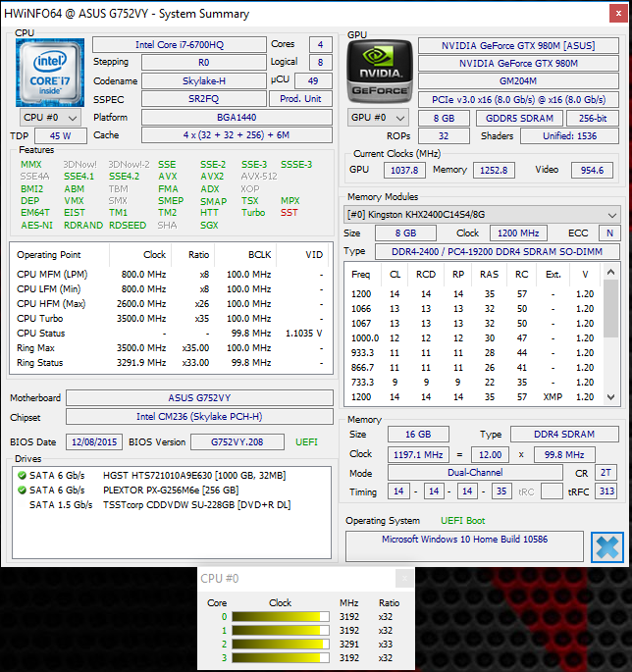Image resolution: width=632 pixels, height=672 pixels.
Task: Click the AVX2 feature label
Action: (212, 177)
